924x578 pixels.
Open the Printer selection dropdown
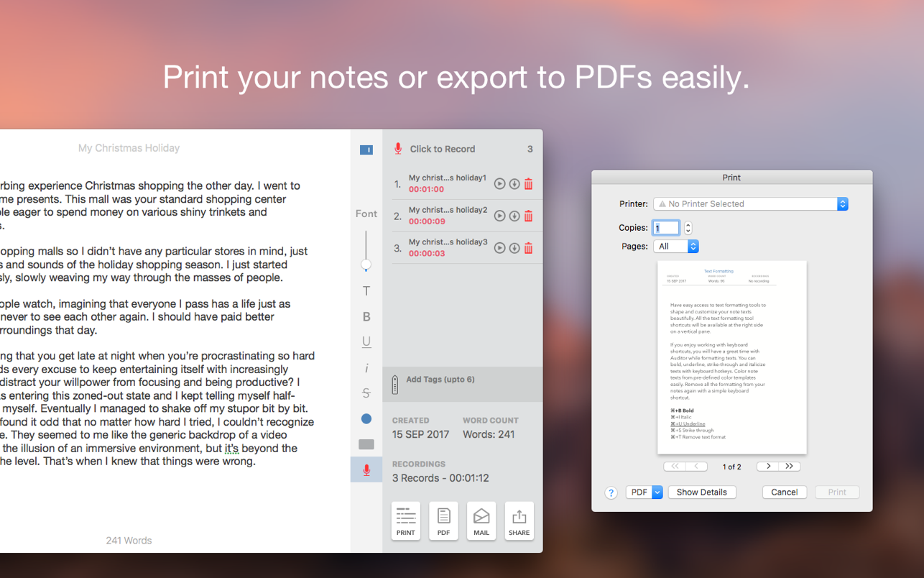750,204
